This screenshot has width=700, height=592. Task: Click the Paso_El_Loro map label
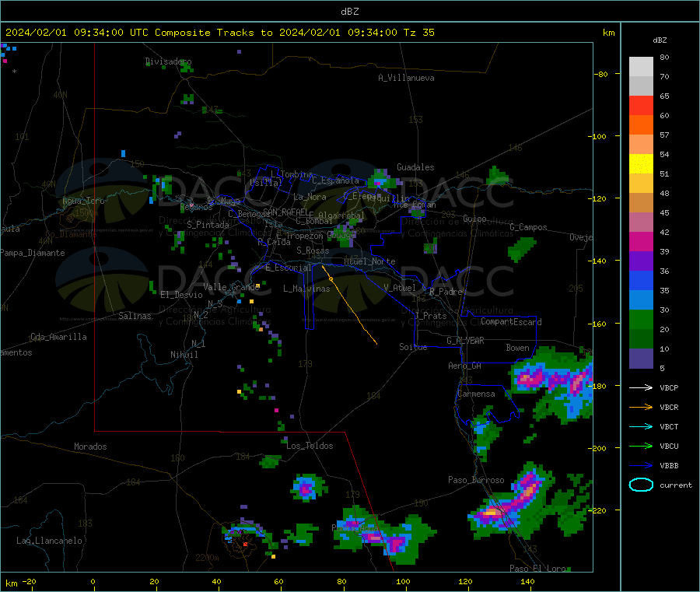[538, 569]
